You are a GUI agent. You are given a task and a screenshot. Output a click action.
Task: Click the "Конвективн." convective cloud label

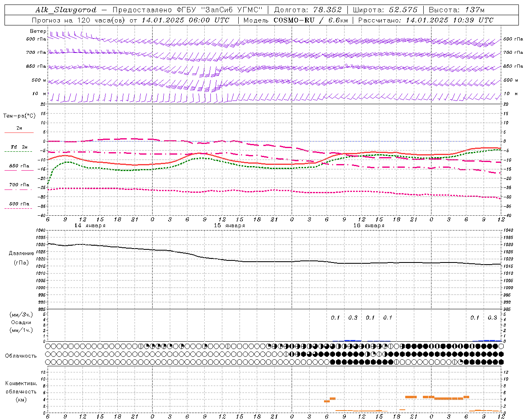pos(21,383)
